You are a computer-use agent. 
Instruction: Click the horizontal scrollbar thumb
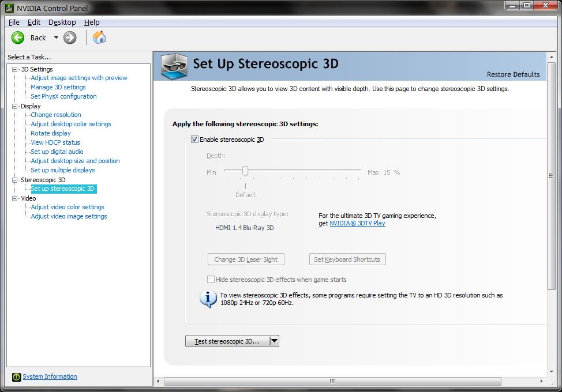pos(332,381)
